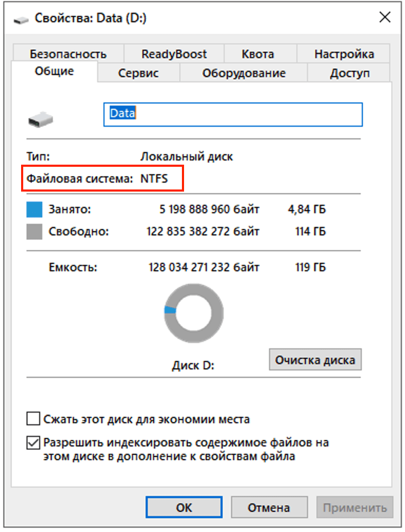Click the blue Занято color square

pos(34,210)
